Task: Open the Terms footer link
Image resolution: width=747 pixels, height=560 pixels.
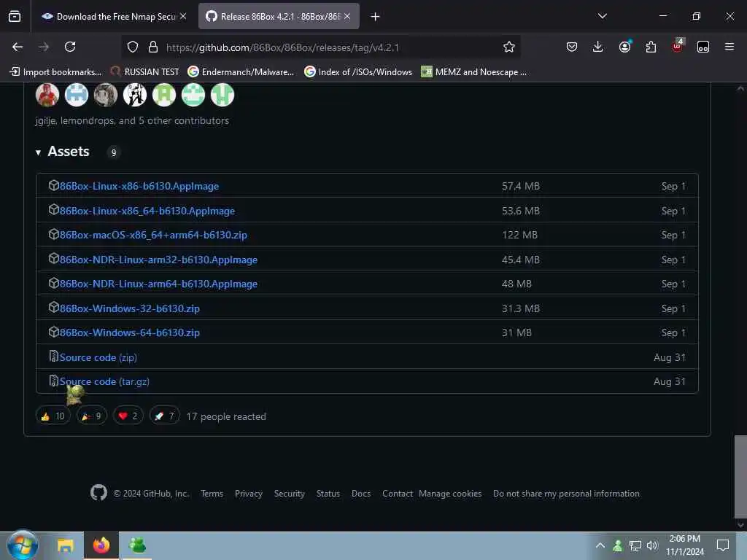Action: coord(212,494)
